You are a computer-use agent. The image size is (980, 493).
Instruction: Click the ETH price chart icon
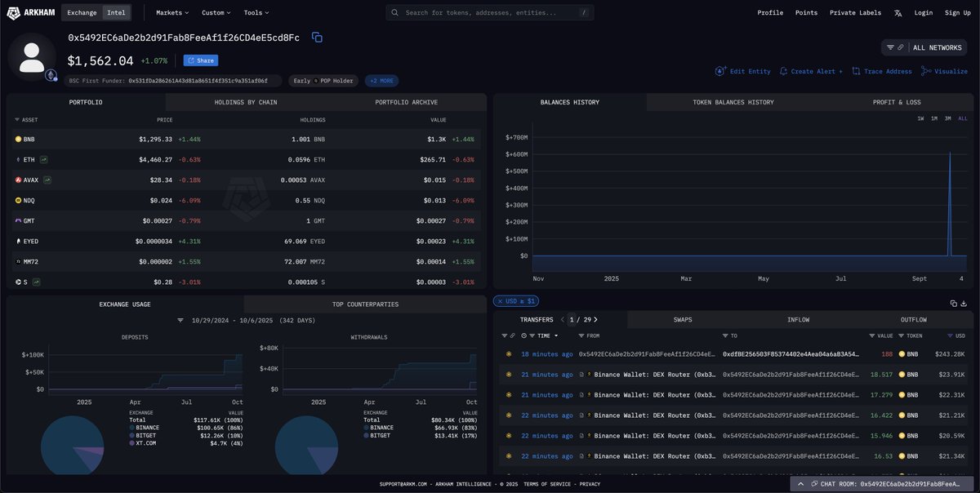click(44, 159)
